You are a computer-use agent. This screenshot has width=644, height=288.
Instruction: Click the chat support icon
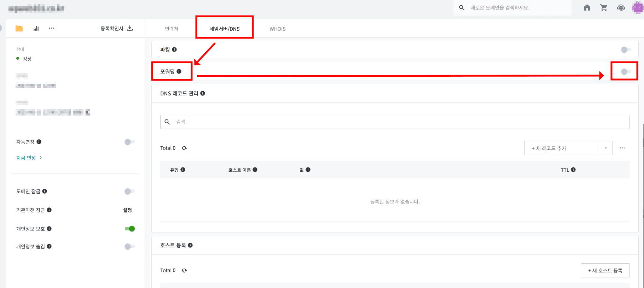click(x=621, y=8)
